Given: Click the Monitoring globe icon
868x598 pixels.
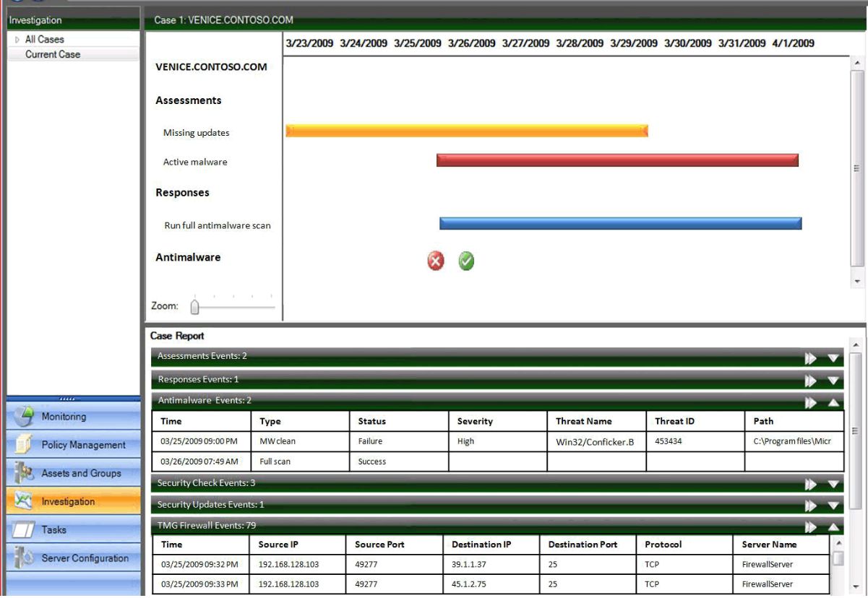Looking at the screenshot, I should (x=24, y=417).
